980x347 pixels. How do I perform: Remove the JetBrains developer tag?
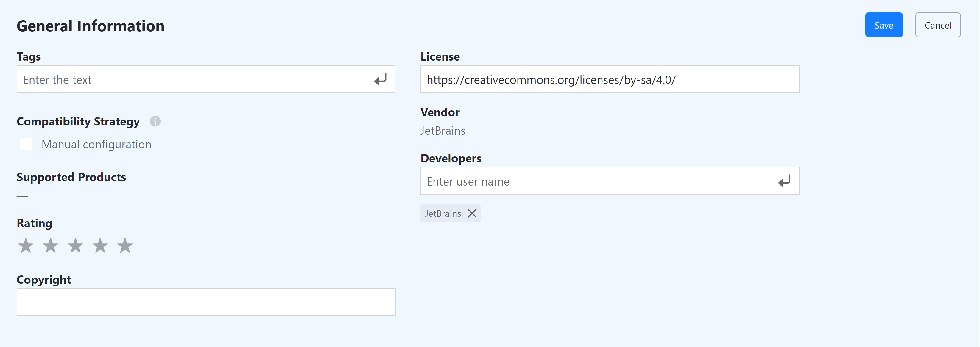tap(472, 213)
